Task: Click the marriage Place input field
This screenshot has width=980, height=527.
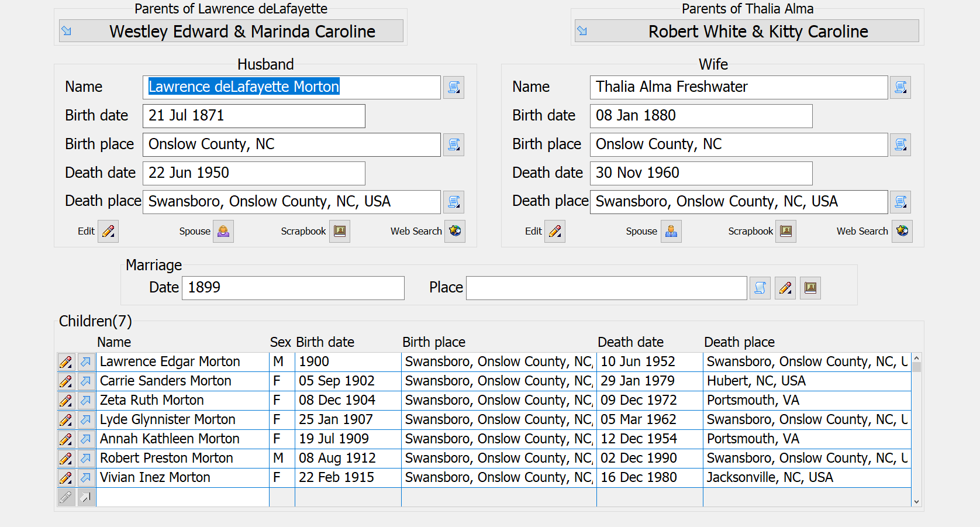Action: 606,288
